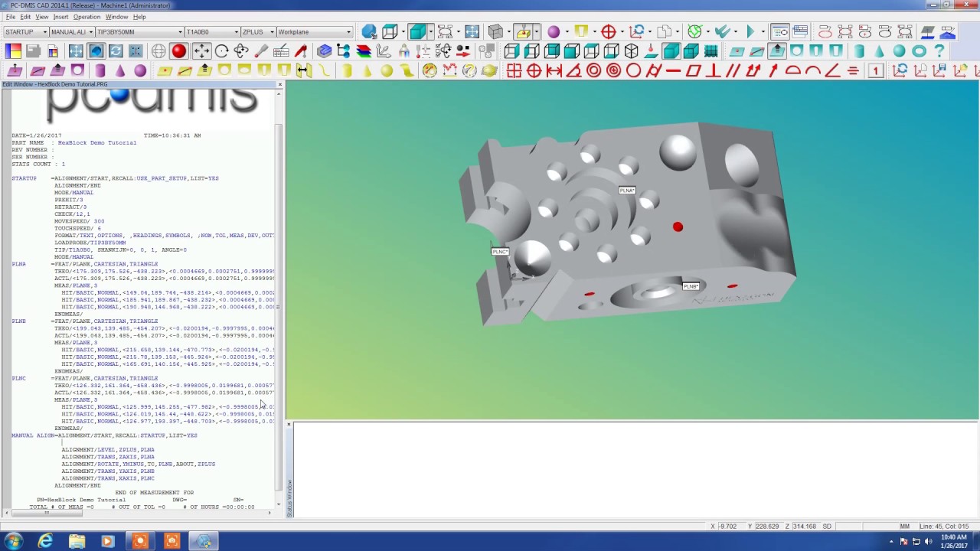Image resolution: width=980 pixels, height=551 pixels.
Task: Click the teal torus feature icon
Action: click(920, 51)
